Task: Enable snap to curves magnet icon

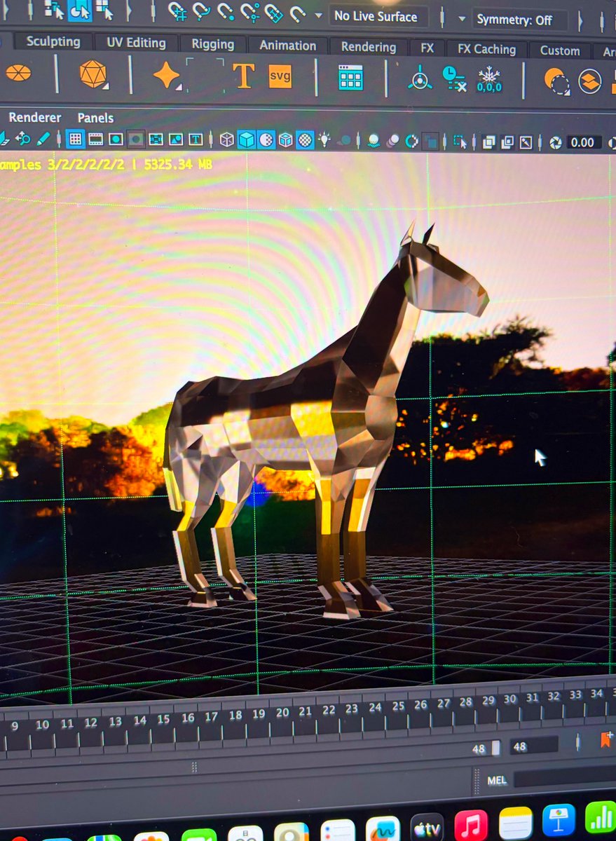Action: pos(202,11)
